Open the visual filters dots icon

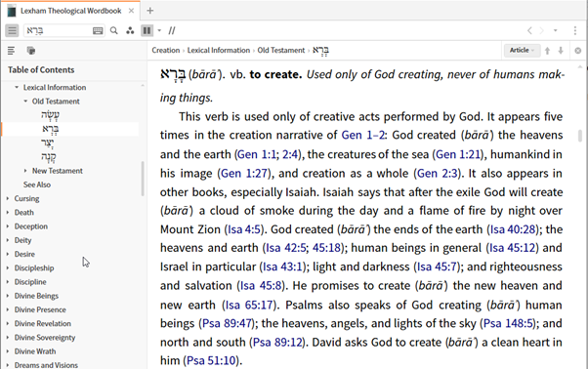(x=130, y=30)
